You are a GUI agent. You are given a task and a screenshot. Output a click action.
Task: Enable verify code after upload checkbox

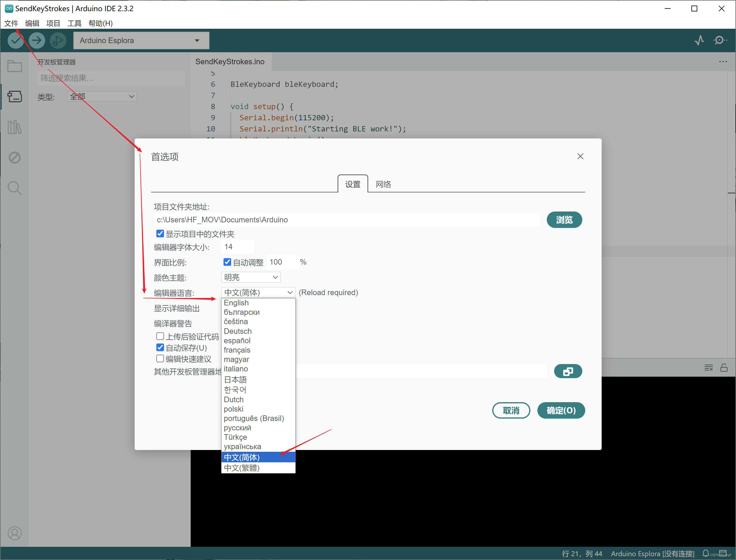160,336
